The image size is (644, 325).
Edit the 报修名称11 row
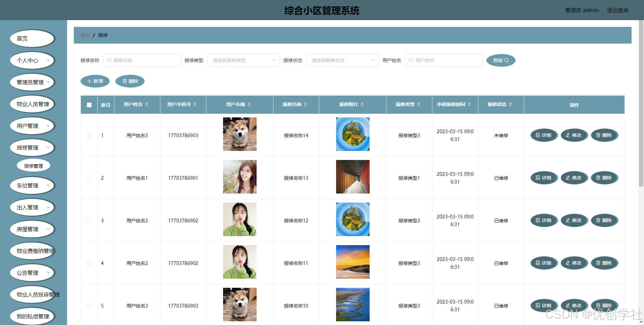[x=574, y=263]
